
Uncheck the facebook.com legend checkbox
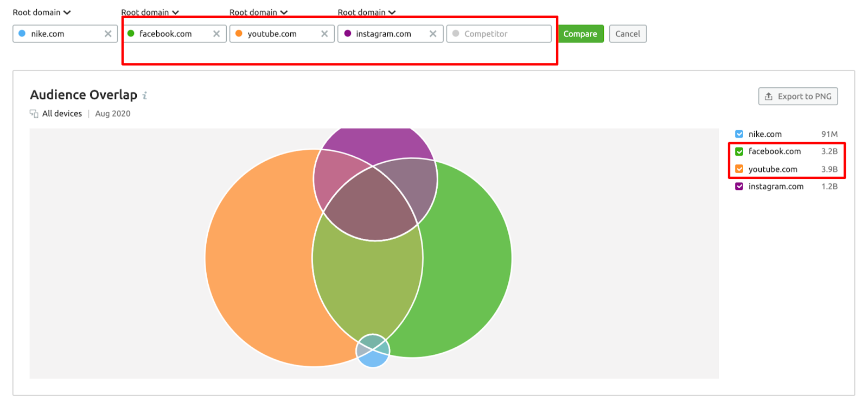tap(739, 151)
